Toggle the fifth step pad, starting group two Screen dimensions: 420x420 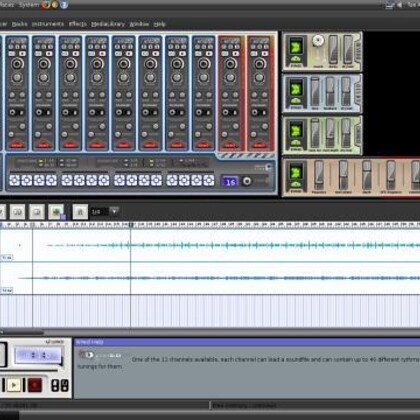pyautogui.click(x=67, y=180)
